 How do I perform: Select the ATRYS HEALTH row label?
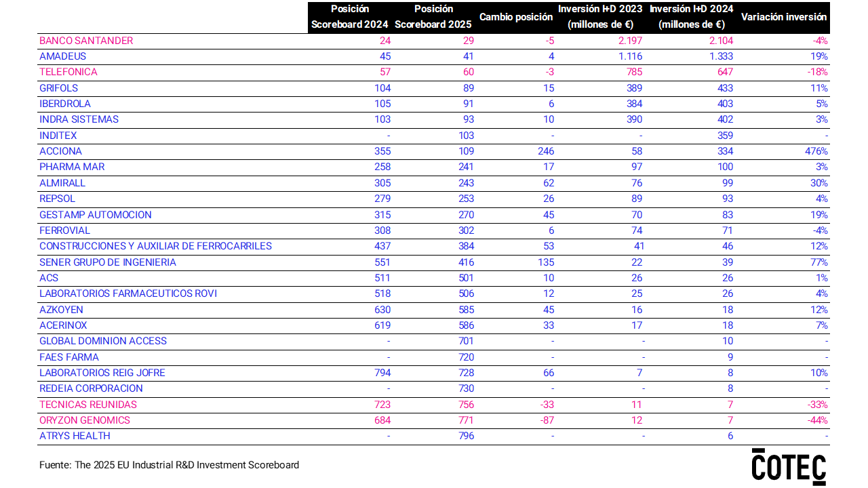75,436
